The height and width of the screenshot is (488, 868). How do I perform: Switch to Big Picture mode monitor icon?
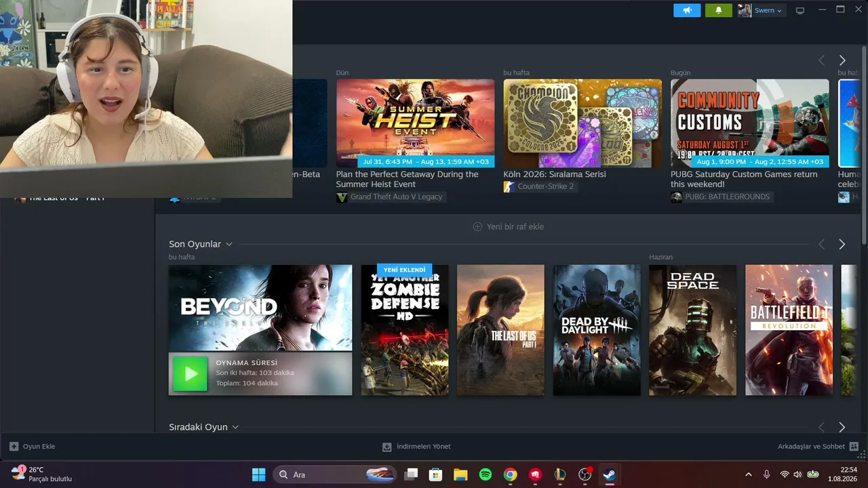coord(800,10)
